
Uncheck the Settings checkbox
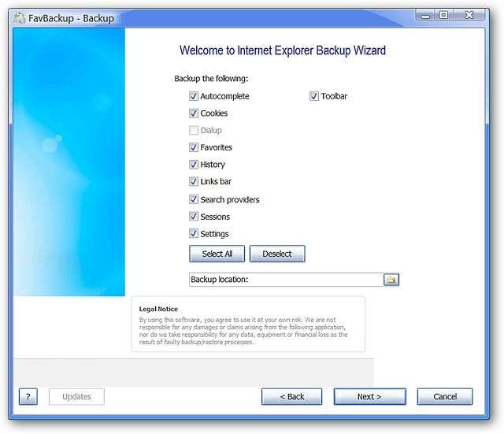click(x=194, y=233)
